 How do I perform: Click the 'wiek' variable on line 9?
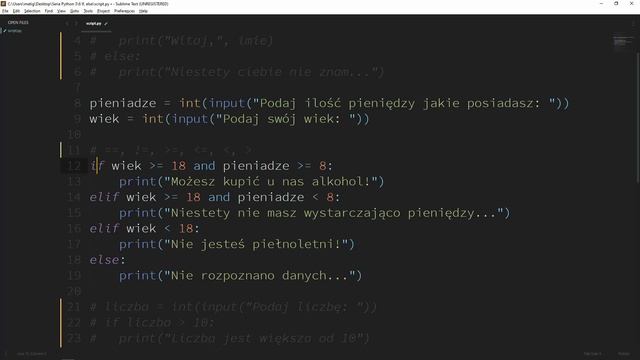click(104, 119)
